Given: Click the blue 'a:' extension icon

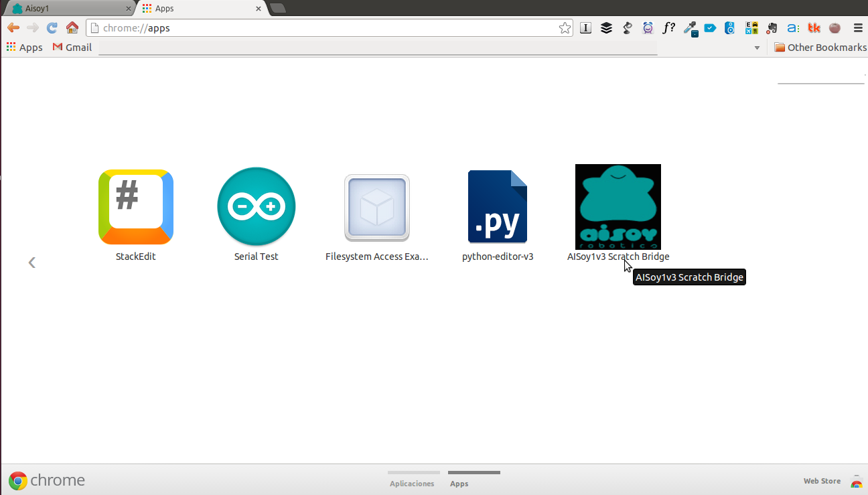Looking at the screenshot, I should pyautogui.click(x=793, y=28).
